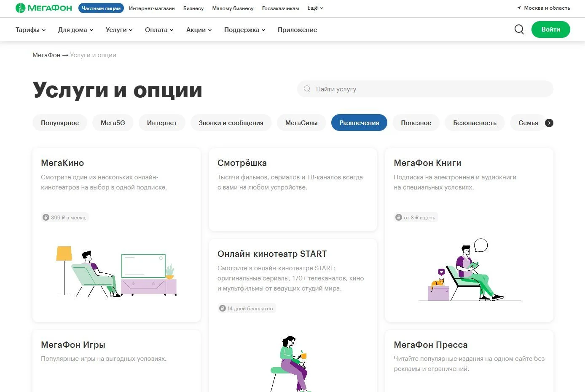Open the МегаФон Книги card title
585x392 pixels.
click(x=427, y=163)
